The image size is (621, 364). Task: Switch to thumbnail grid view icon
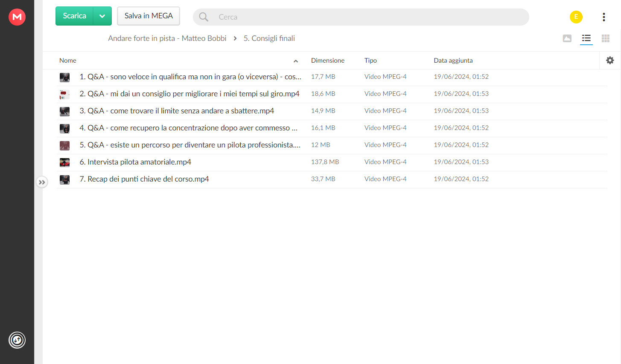[x=606, y=38]
